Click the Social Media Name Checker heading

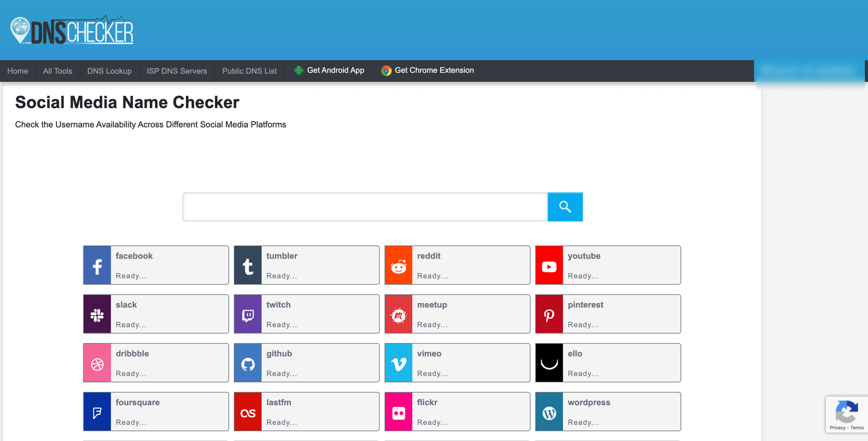click(x=127, y=103)
